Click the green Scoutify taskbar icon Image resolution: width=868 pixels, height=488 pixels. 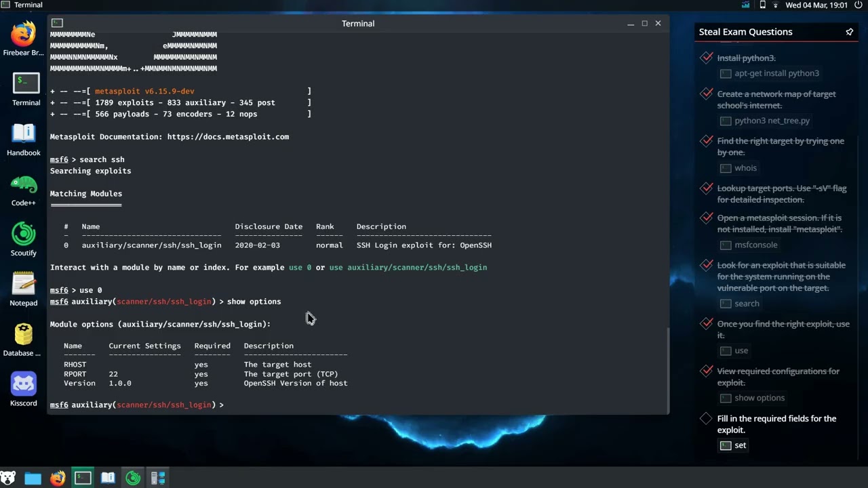click(133, 479)
